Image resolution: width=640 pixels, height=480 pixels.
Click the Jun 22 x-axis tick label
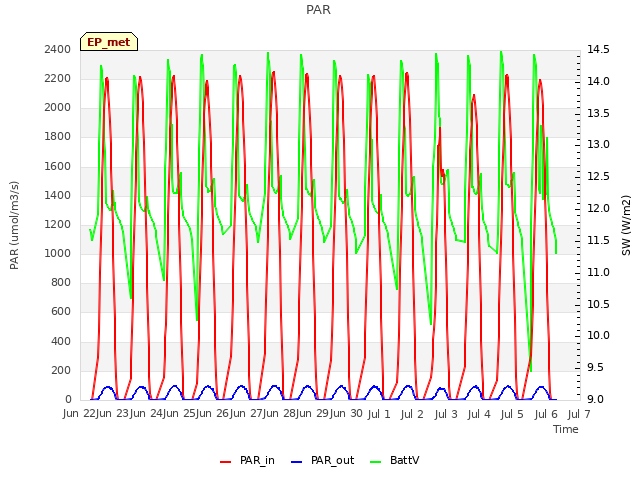click(79, 413)
